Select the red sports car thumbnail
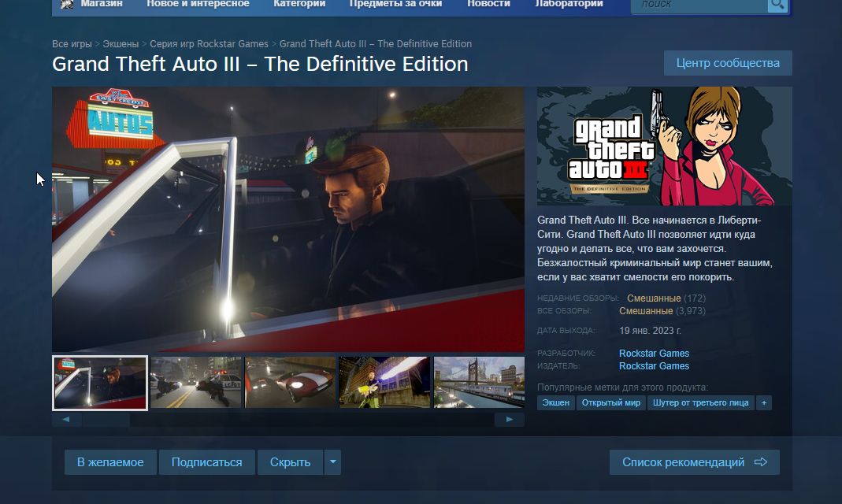 [x=291, y=383]
